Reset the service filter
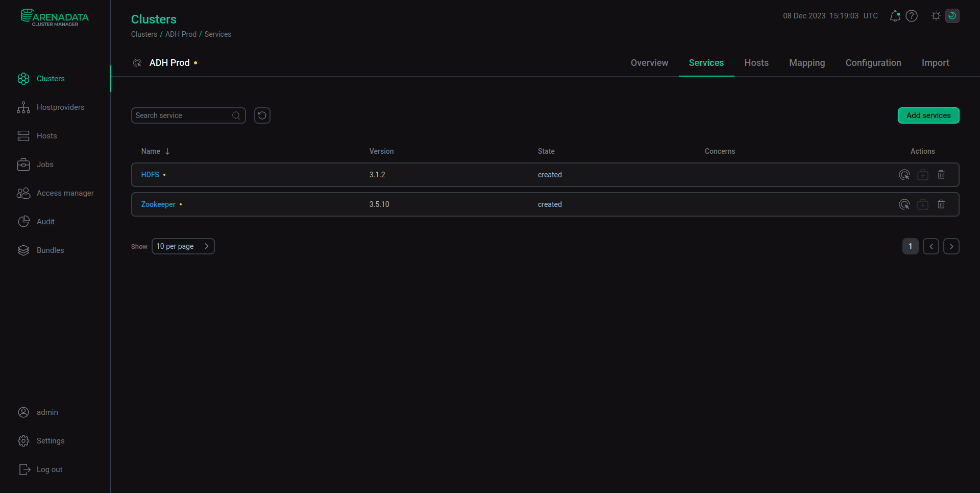The height and width of the screenshot is (493, 980). (262, 115)
